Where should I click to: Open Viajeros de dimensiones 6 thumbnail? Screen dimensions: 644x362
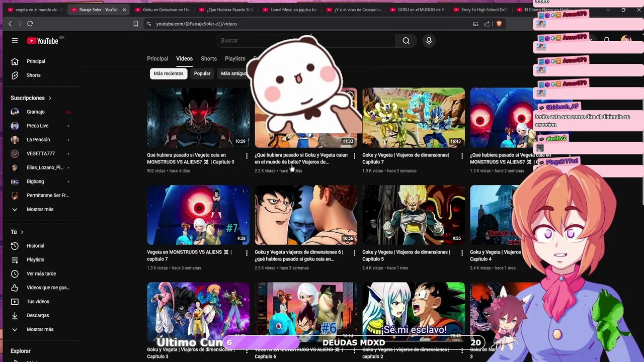pyautogui.click(x=306, y=215)
